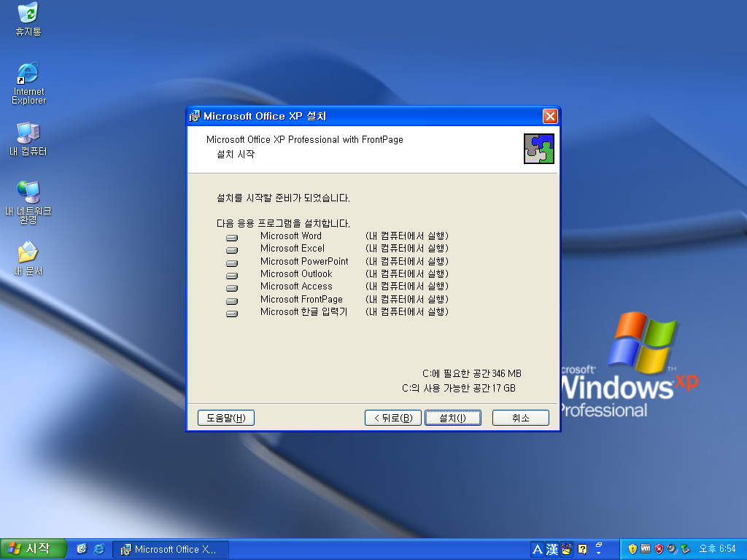
Task: Click the language bar restore icon
Action: (x=599, y=545)
